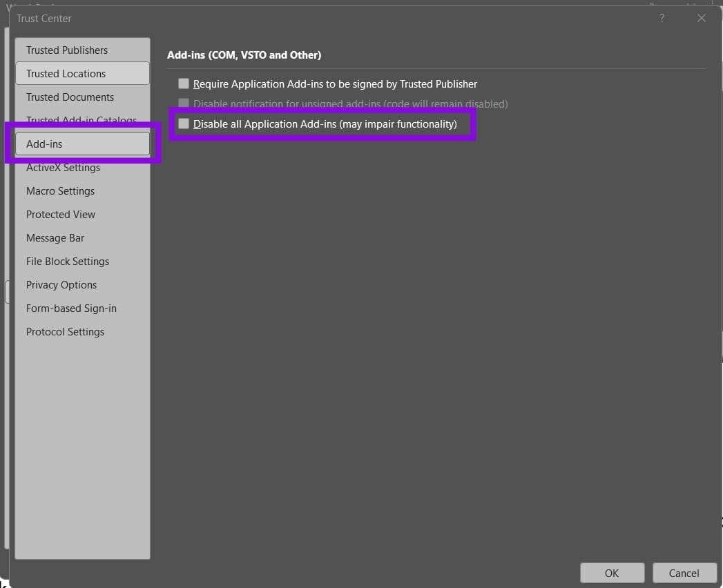The image size is (723, 588).
Task: Open ActiveX Settings page
Action: pyautogui.click(x=82, y=168)
